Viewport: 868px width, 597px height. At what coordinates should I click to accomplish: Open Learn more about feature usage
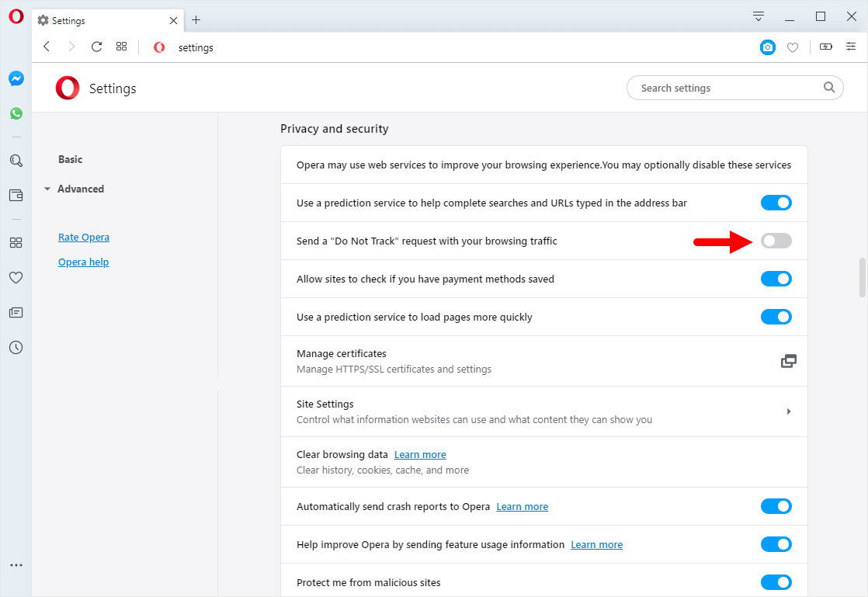597,545
